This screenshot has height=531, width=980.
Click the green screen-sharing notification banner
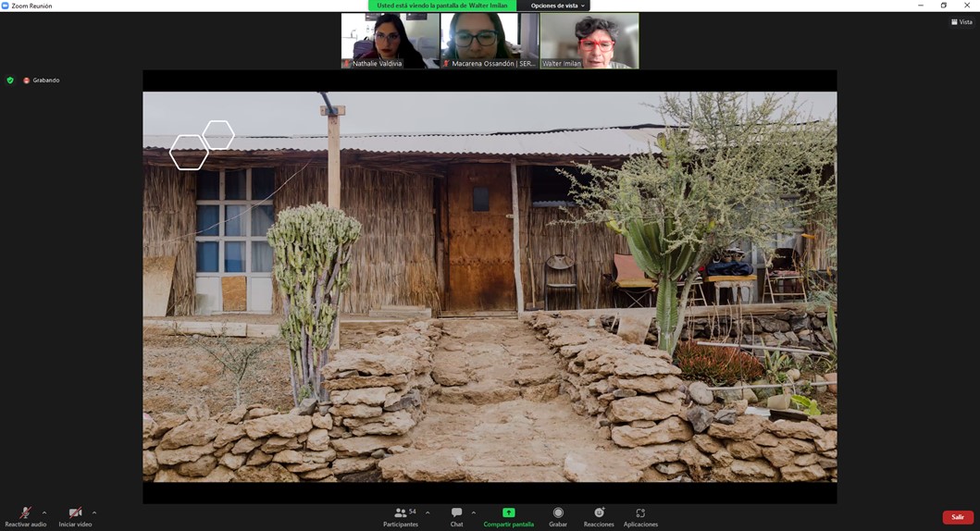tap(442, 6)
